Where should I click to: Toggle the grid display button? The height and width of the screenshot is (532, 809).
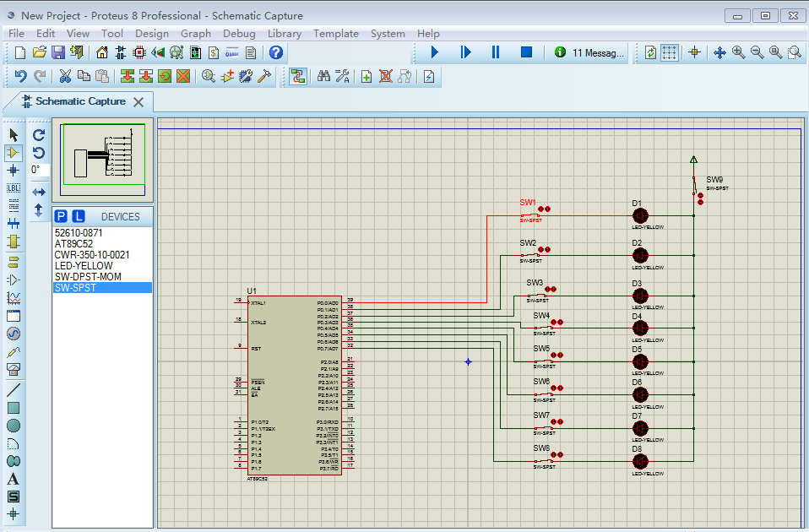coord(669,52)
